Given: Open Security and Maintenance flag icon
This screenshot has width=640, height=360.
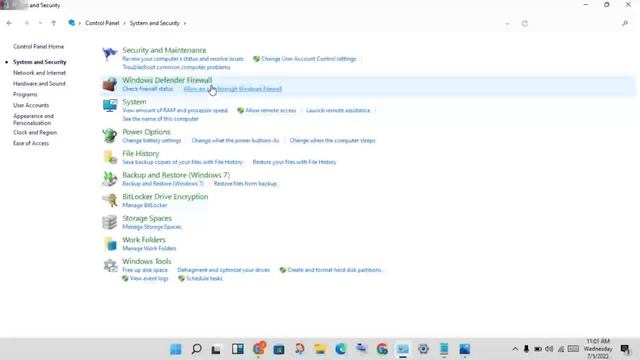Looking at the screenshot, I should click(109, 54).
